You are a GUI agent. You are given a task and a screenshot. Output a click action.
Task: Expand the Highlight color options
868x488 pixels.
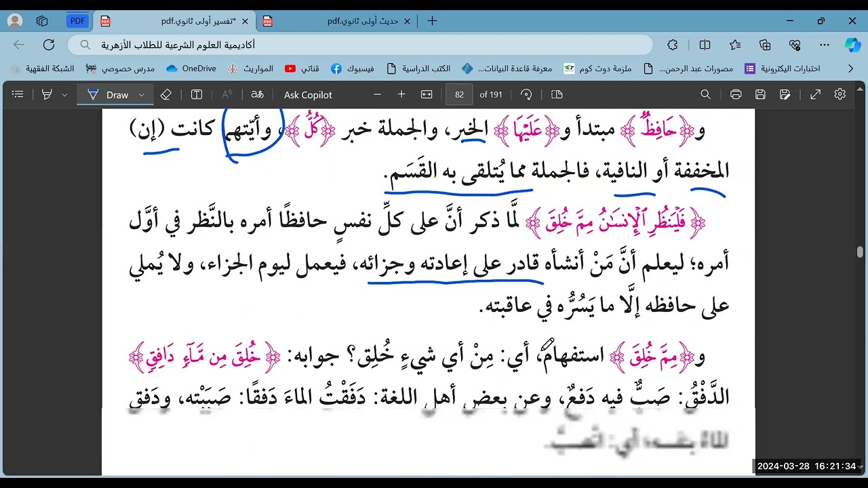64,95
